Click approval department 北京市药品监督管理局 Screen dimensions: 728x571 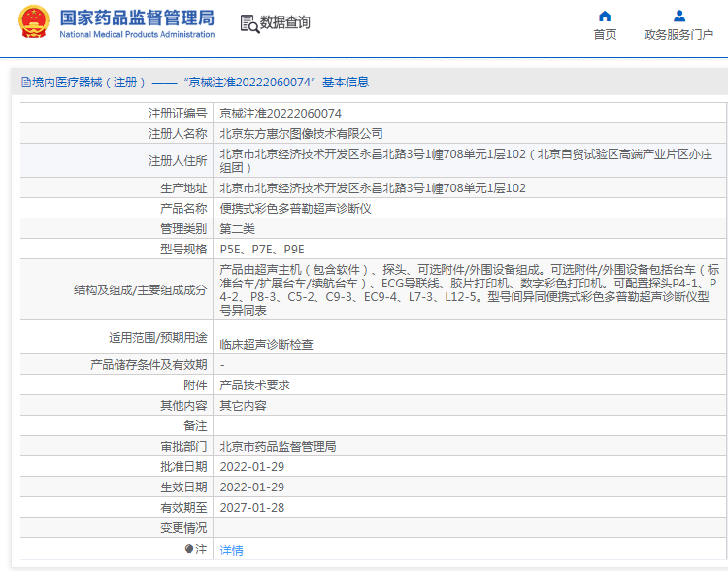pyautogui.click(x=278, y=447)
